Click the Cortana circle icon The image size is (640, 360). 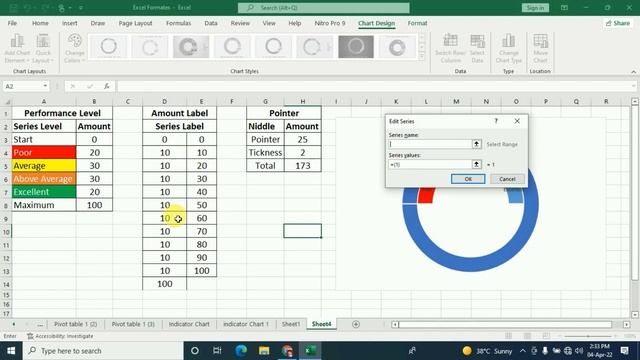195,351
